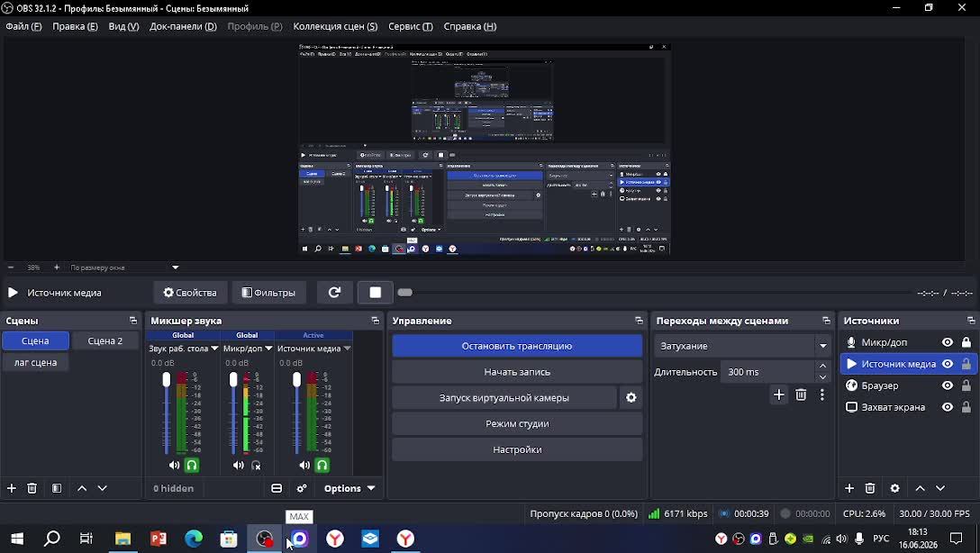Toggle monitoring headphones for Источник медиа channel
Viewport: 980px width, 553px height.
[x=322, y=465]
